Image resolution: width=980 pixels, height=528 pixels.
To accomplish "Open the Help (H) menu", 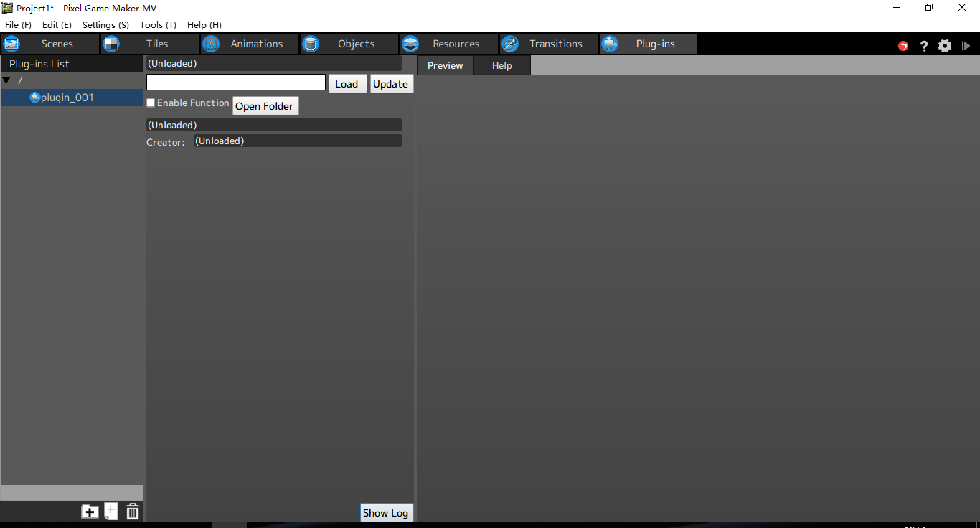I will click(204, 24).
